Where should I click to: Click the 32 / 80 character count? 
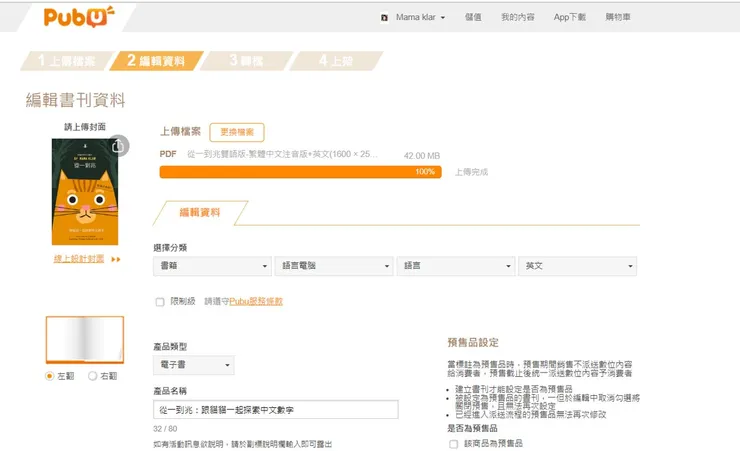tap(165, 429)
